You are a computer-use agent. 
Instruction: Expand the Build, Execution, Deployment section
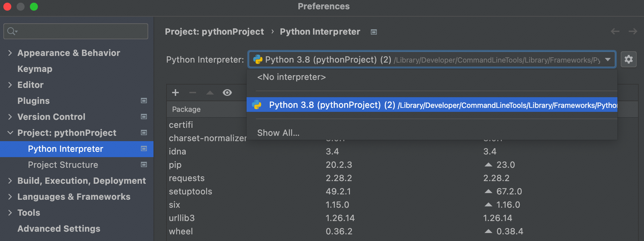[10, 180]
